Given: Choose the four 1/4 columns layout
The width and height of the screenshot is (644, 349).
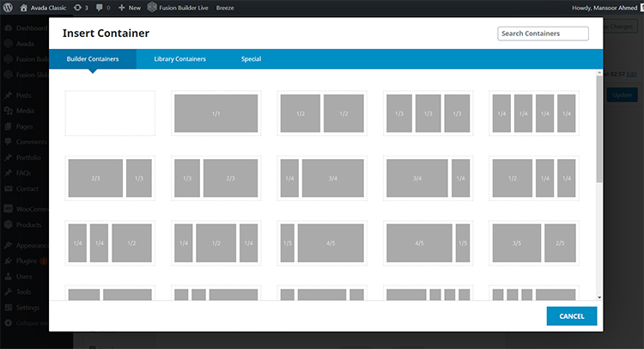Looking at the screenshot, I should pos(534,113).
